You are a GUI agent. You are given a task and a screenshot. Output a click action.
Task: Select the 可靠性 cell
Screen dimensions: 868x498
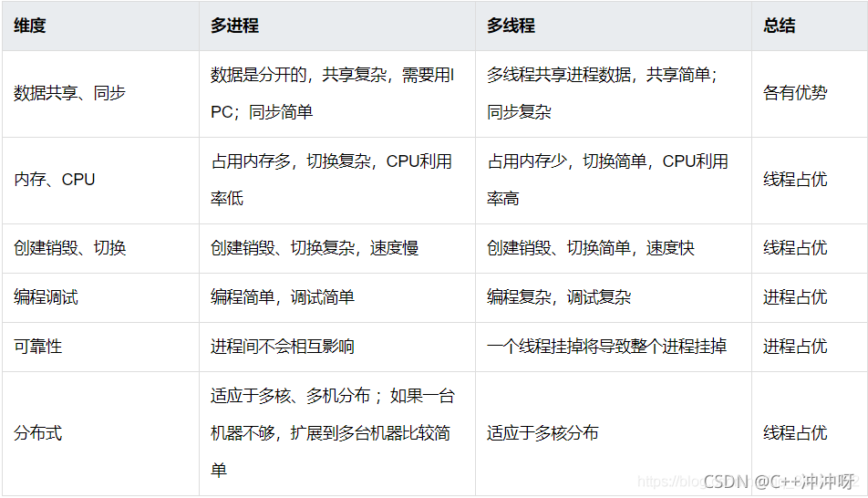(x=100, y=348)
